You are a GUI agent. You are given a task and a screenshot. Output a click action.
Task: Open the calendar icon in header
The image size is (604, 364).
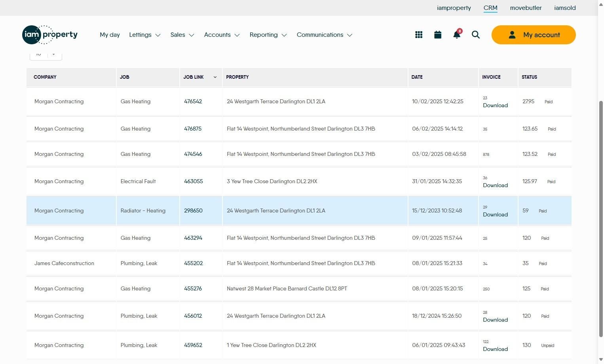click(x=438, y=35)
